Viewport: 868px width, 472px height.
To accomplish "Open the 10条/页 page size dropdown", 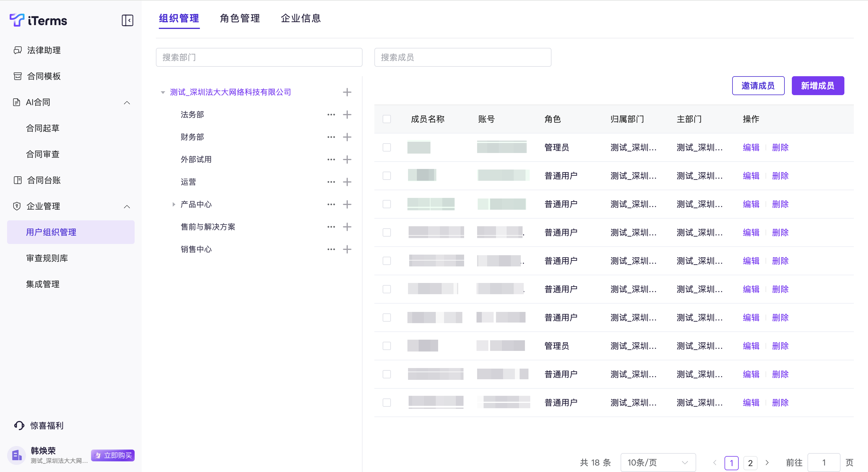I will coord(657,462).
